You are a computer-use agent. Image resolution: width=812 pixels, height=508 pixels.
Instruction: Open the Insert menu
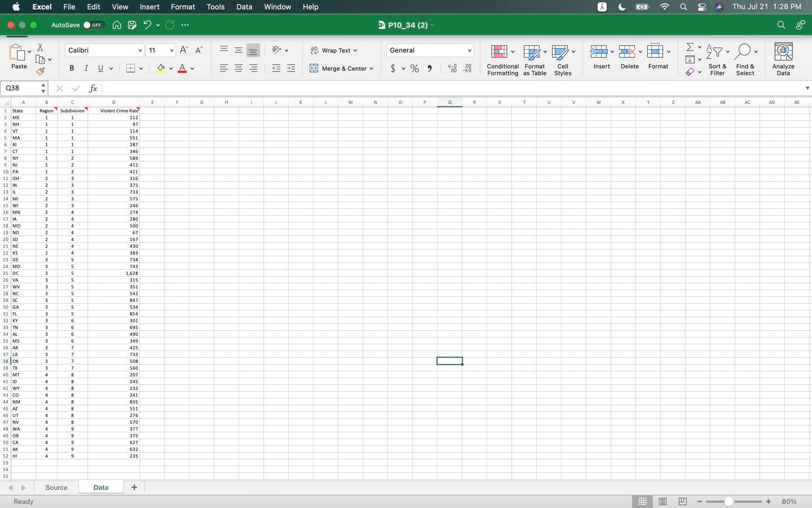[x=149, y=7]
